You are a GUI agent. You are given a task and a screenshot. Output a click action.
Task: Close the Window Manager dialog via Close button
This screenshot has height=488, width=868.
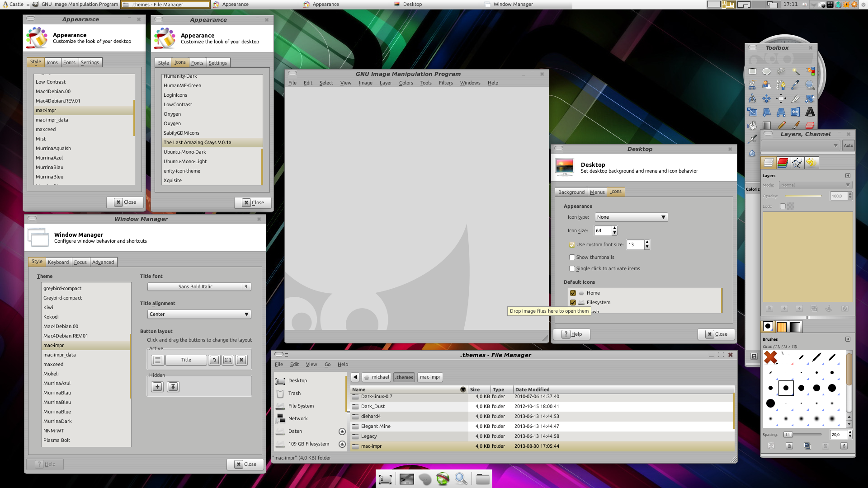[x=245, y=465]
